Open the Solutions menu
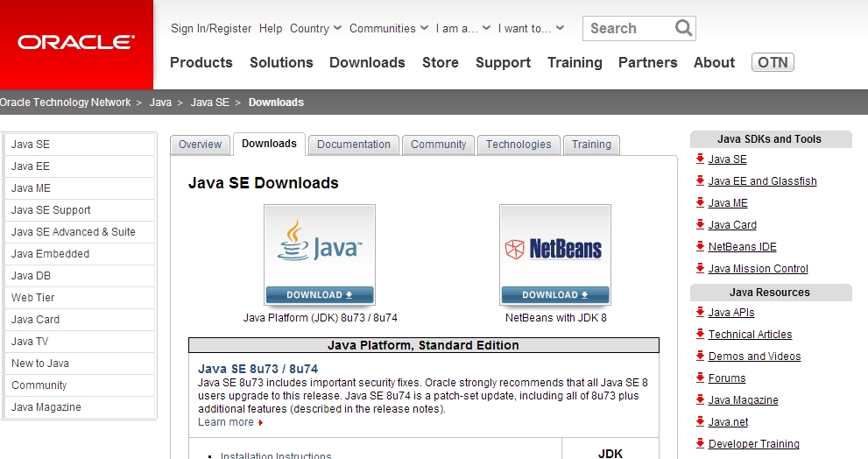 coord(281,62)
